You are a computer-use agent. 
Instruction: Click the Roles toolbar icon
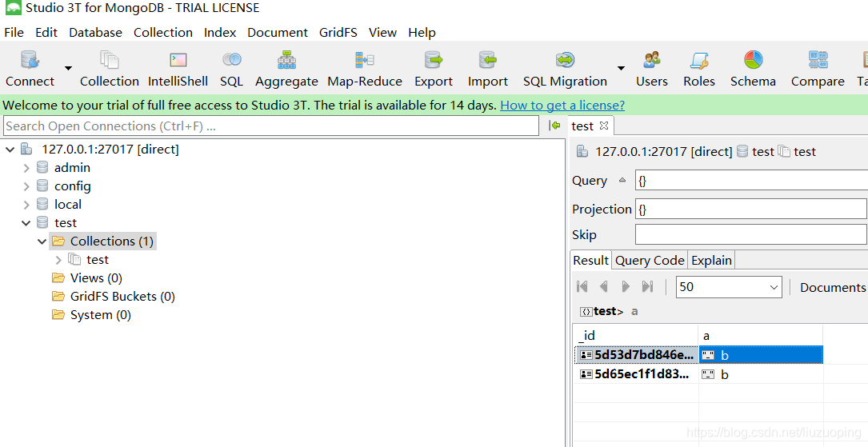(x=699, y=69)
